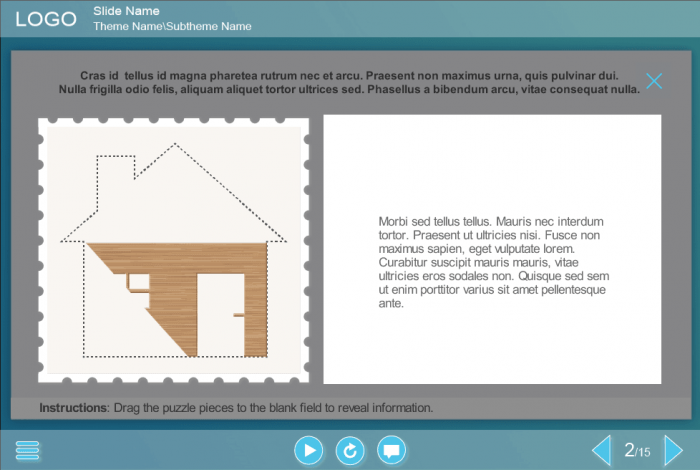Click the LOGO in the header

click(x=46, y=19)
